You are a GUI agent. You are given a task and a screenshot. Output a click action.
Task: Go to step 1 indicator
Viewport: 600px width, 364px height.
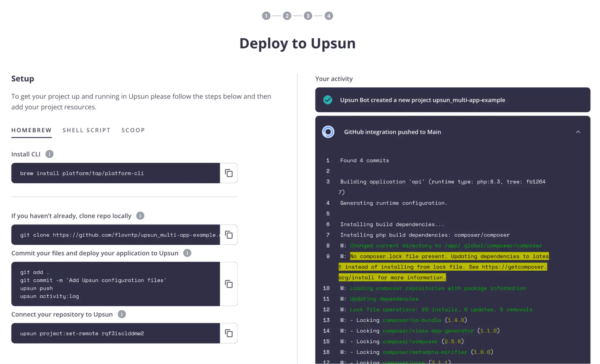(266, 16)
